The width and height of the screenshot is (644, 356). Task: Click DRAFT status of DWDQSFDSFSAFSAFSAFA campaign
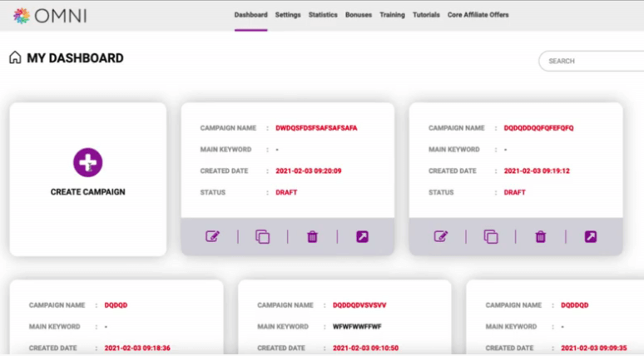(x=286, y=192)
